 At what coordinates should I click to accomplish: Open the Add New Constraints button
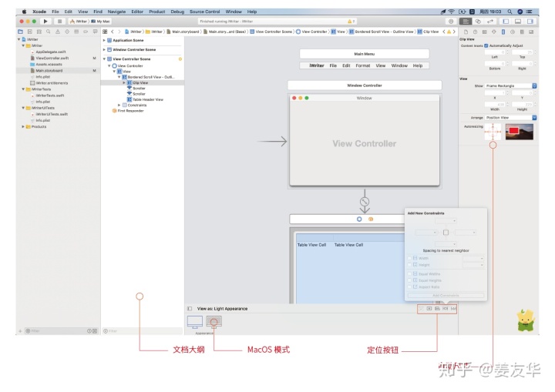coord(446,309)
